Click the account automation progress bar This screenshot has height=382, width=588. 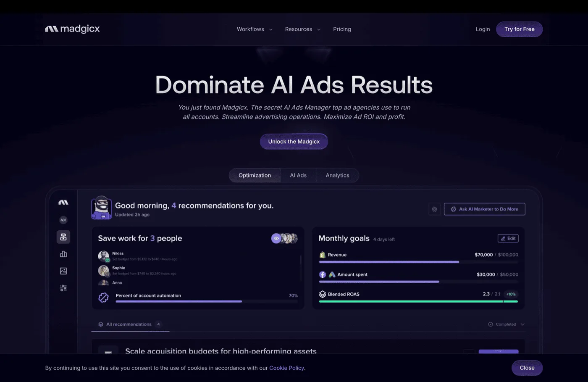[x=178, y=301]
